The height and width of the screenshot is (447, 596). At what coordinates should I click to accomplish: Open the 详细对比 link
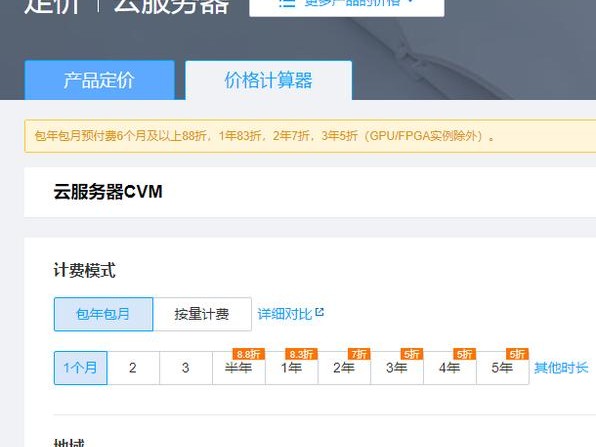[285, 314]
